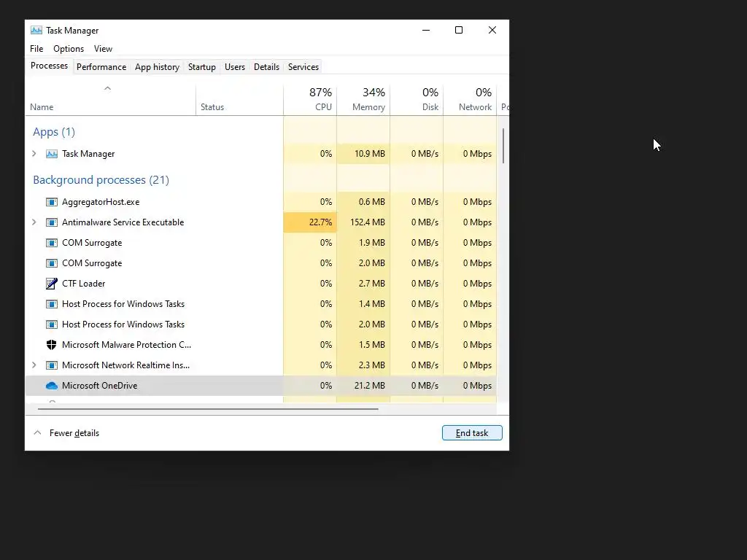This screenshot has height=560, width=747.
Task: Click the Task Manager title bar icon
Action: click(36, 30)
